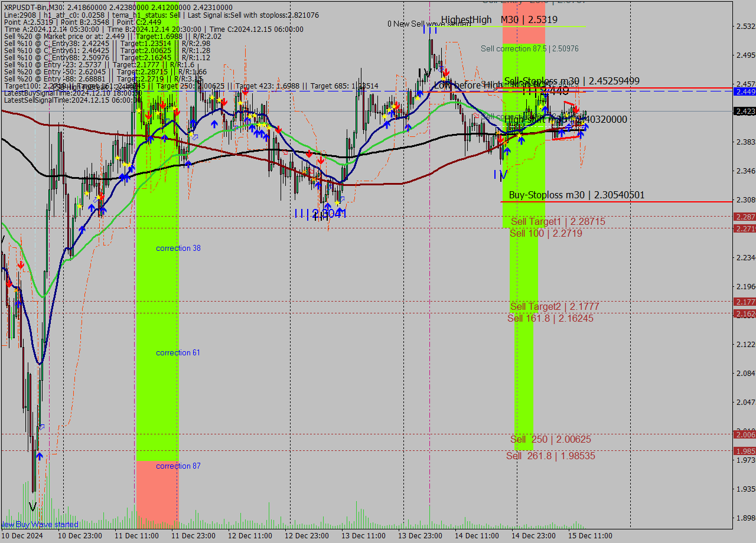Click the '14 Dec 23:00' time axis label
The width and height of the screenshot is (756, 543).
pos(533,536)
